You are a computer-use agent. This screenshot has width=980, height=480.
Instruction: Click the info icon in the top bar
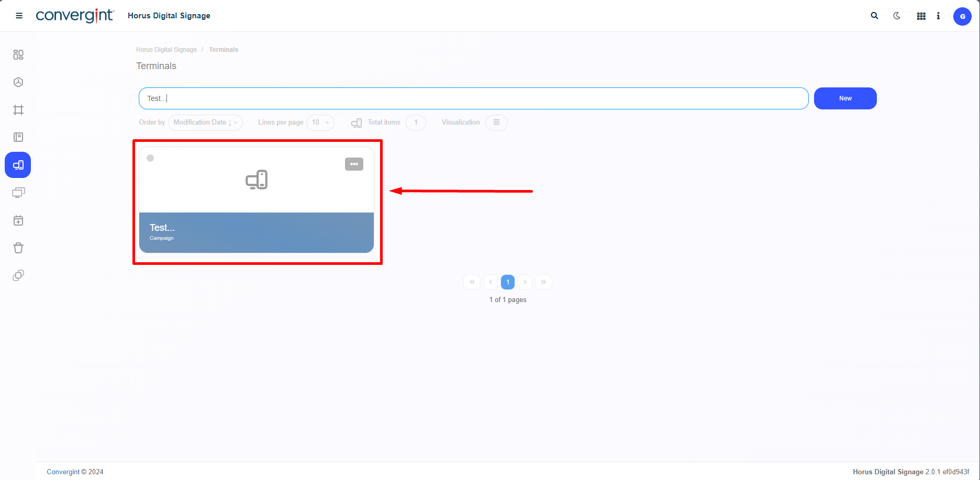pyautogui.click(x=938, y=16)
